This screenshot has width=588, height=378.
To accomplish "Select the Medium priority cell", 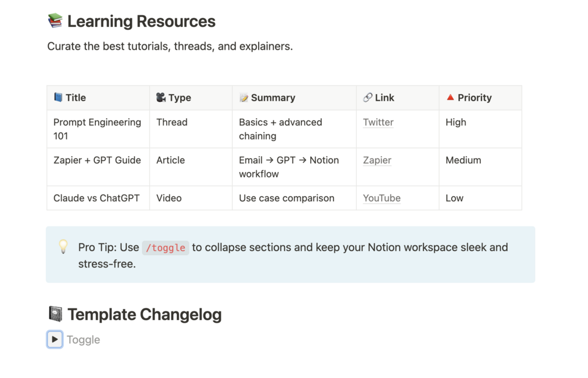I will 463,160.
